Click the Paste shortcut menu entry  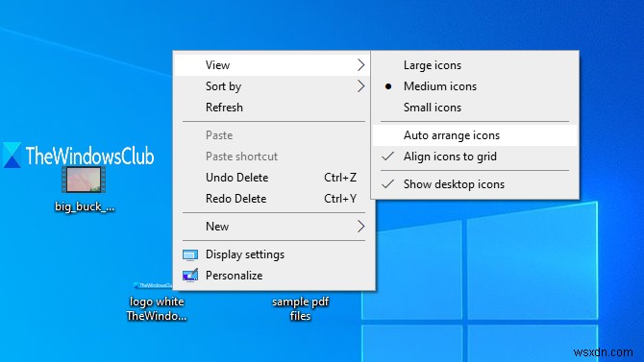pos(274,157)
